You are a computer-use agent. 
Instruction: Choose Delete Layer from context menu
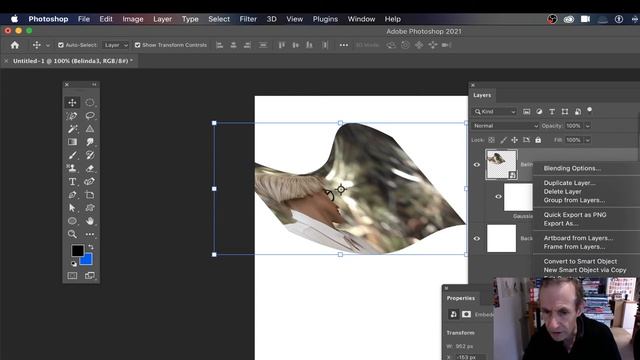point(562,191)
